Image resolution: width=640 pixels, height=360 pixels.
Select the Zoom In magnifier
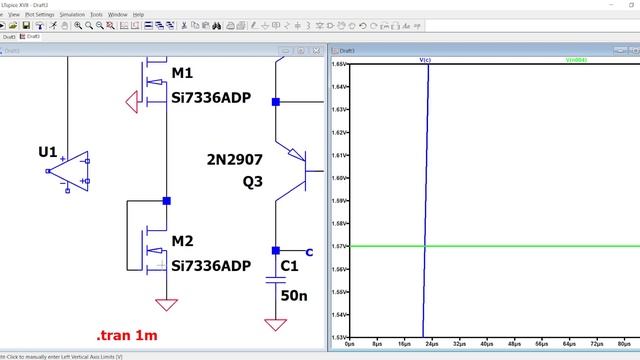[x=78, y=26]
